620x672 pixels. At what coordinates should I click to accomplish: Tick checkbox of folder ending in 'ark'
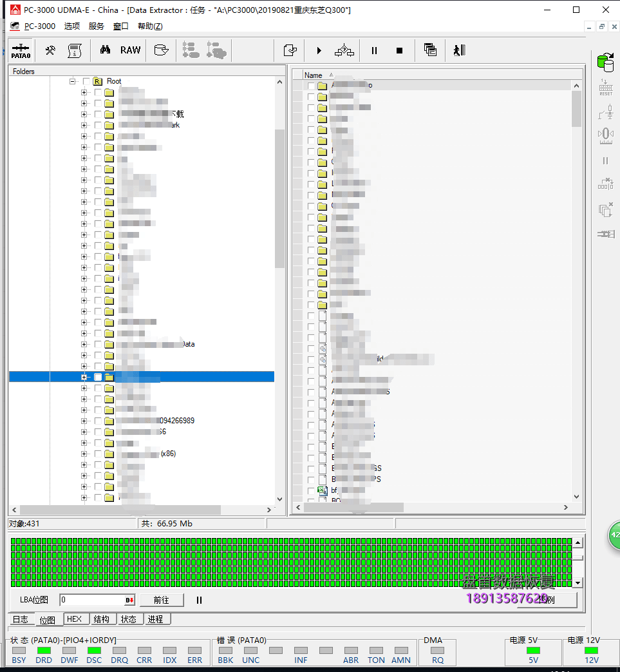click(x=98, y=125)
